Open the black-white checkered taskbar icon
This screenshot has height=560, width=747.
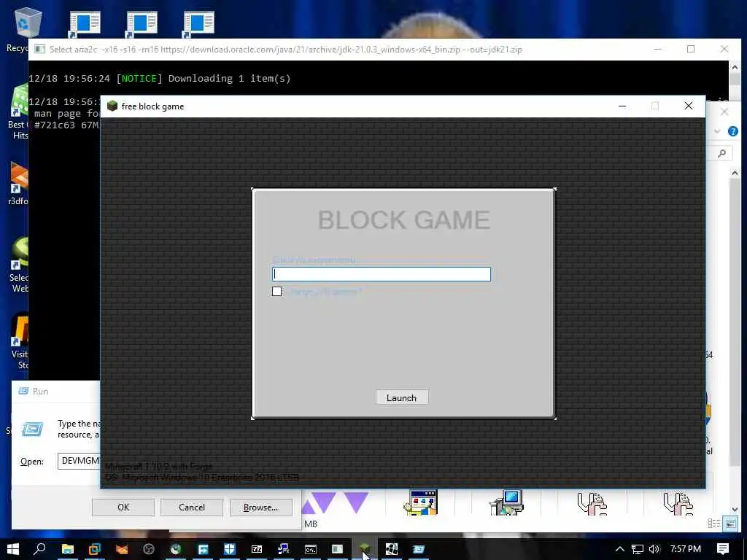click(x=392, y=549)
